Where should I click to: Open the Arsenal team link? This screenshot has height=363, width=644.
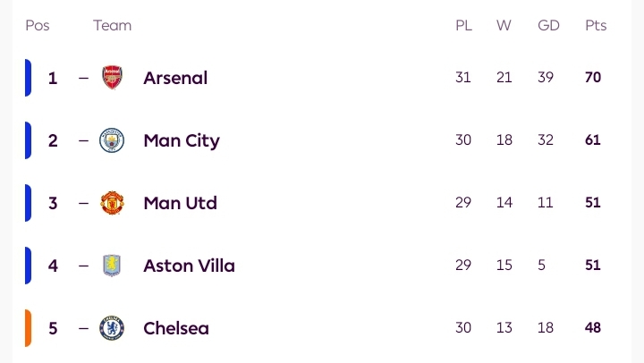(175, 78)
